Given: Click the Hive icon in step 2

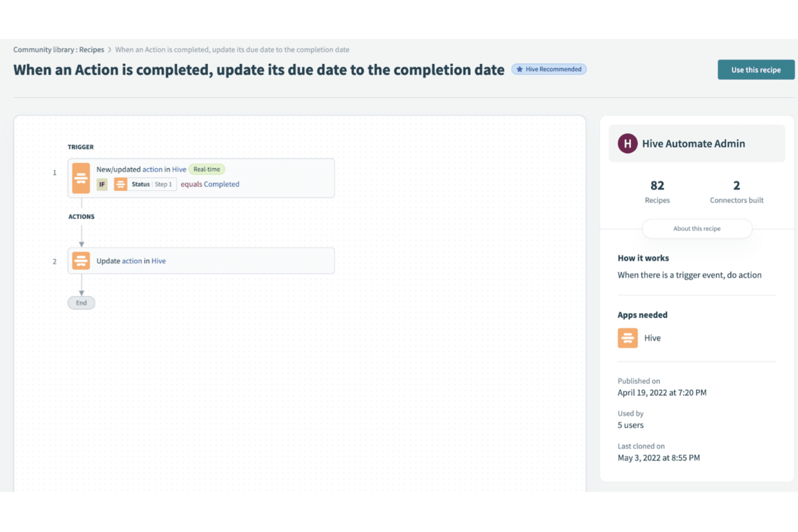Looking at the screenshot, I should click(x=81, y=261).
